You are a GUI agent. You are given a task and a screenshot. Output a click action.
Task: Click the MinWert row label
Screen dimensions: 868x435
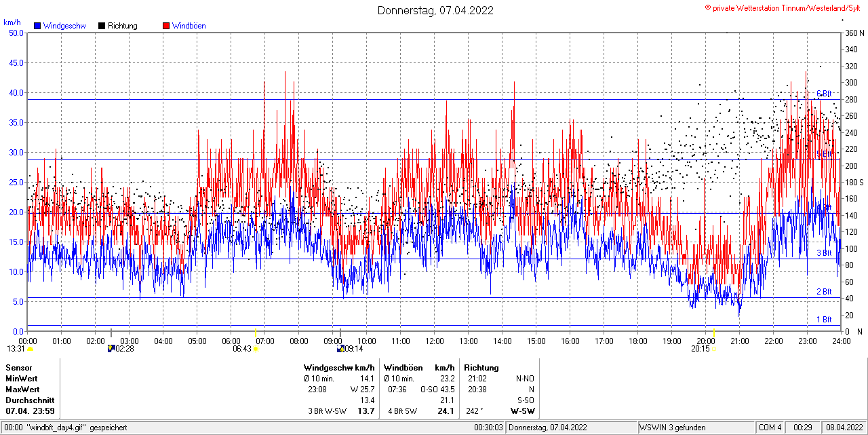tap(22, 379)
